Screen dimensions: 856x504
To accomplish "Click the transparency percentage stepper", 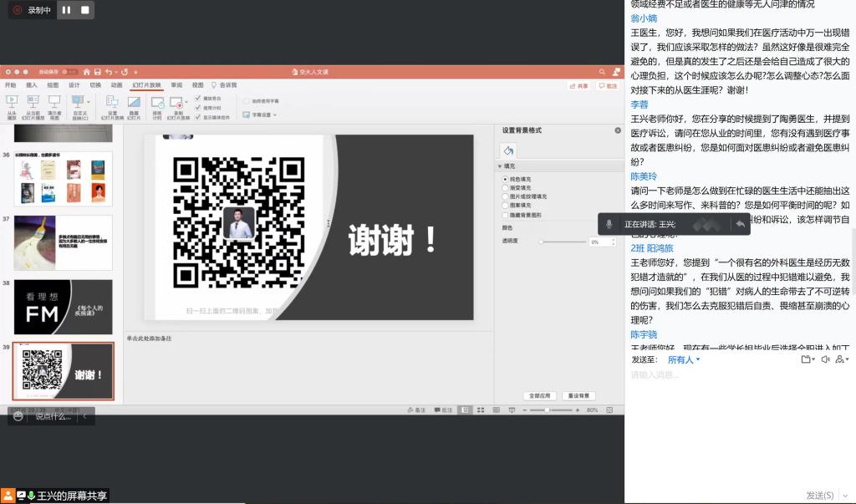I will pos(613,242).
